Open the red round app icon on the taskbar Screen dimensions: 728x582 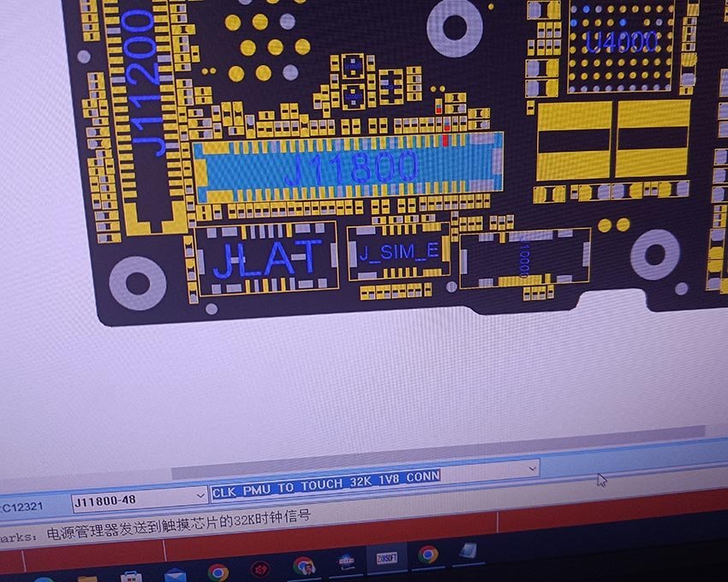click(x=260, y=569)
